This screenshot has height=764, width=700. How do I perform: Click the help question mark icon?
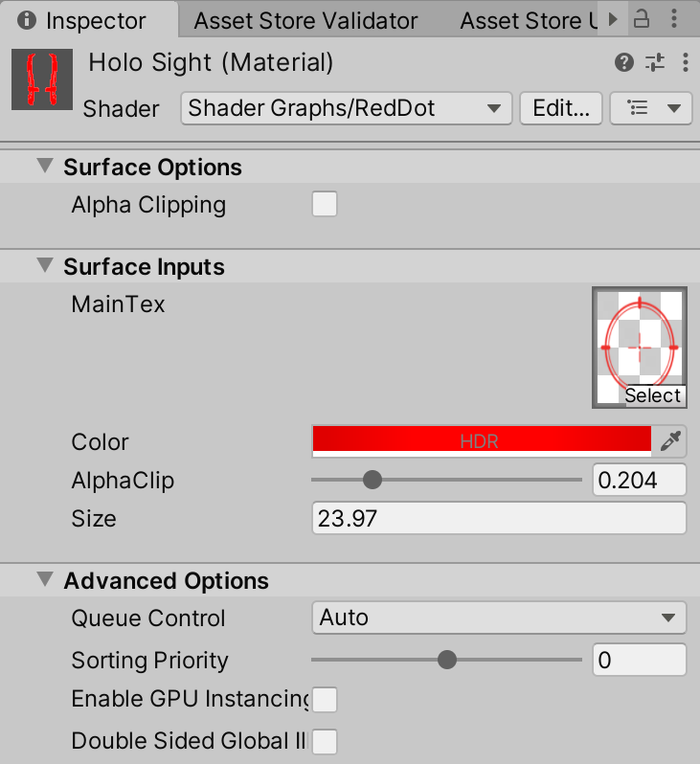click(624, 63)
